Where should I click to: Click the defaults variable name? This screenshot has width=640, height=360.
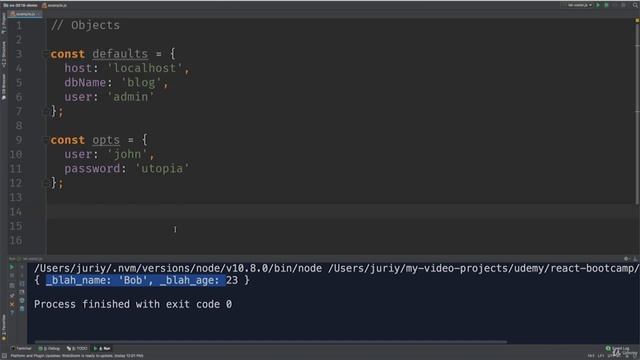(120, 54)
